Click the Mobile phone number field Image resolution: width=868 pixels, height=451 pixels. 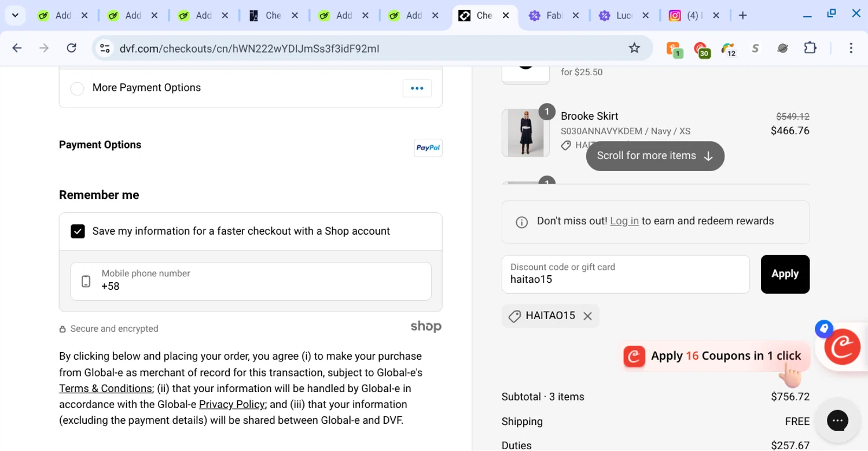(x=251, y=281)
